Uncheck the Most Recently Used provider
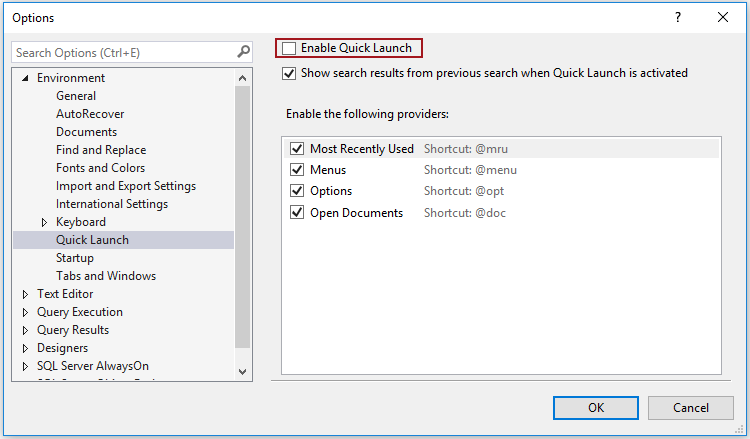The image size is (750, 439). 297,149
